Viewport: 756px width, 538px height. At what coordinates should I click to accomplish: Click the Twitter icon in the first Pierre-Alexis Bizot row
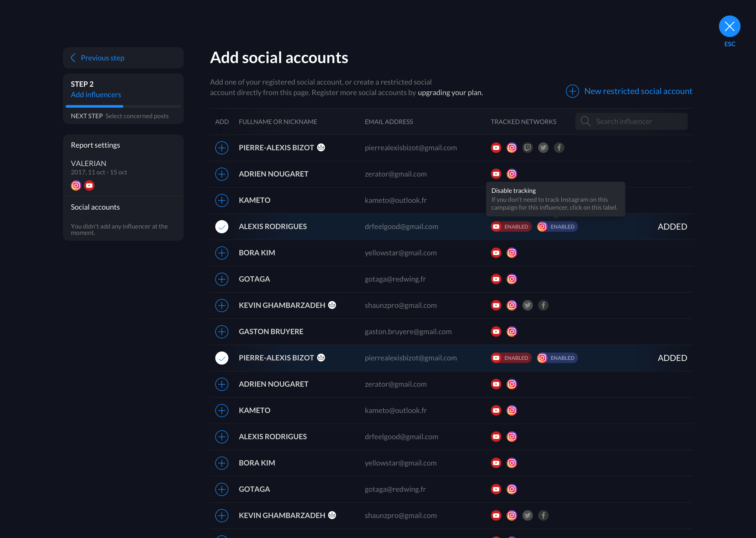(543, 148)
